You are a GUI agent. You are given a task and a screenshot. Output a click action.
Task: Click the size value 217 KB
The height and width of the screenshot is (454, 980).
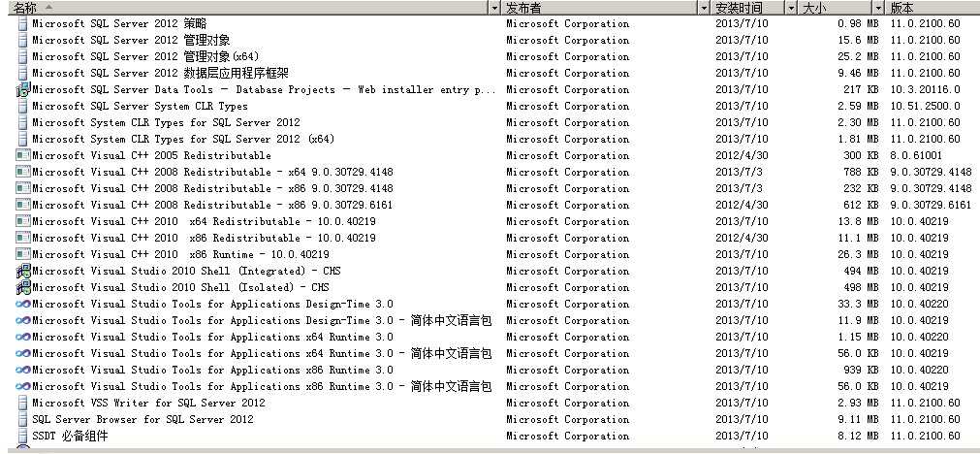click(861, 90)
